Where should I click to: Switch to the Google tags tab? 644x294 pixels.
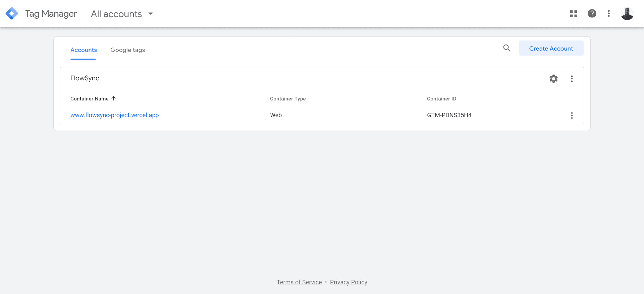point(128,50)
